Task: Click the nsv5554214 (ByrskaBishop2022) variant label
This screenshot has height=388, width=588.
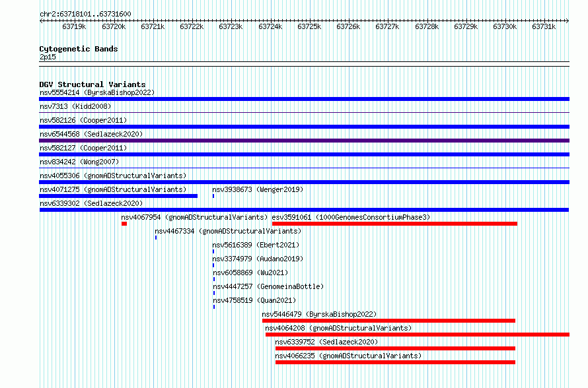Action: tap(97, 92)
